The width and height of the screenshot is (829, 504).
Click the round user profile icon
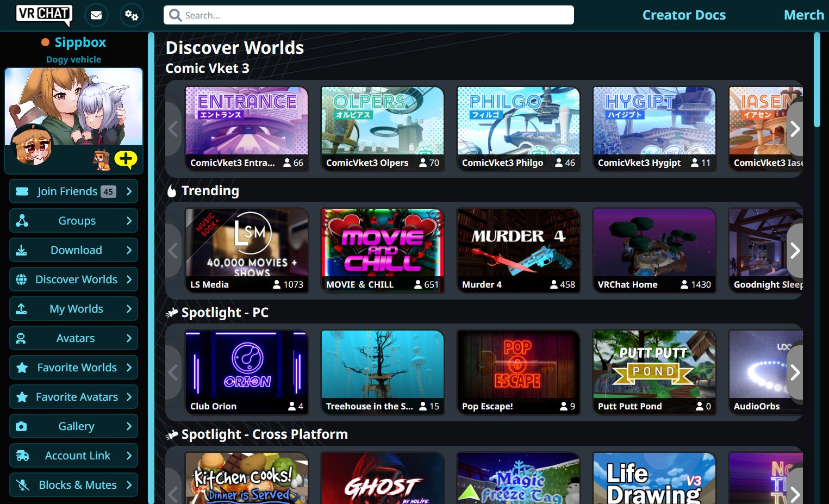click(32, 146)
